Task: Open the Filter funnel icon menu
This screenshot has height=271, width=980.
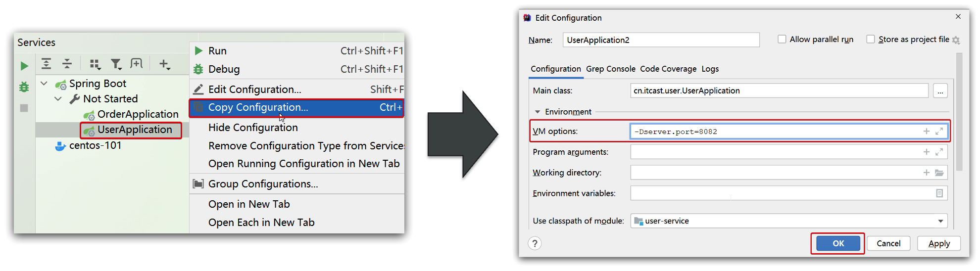Action: 116,64
